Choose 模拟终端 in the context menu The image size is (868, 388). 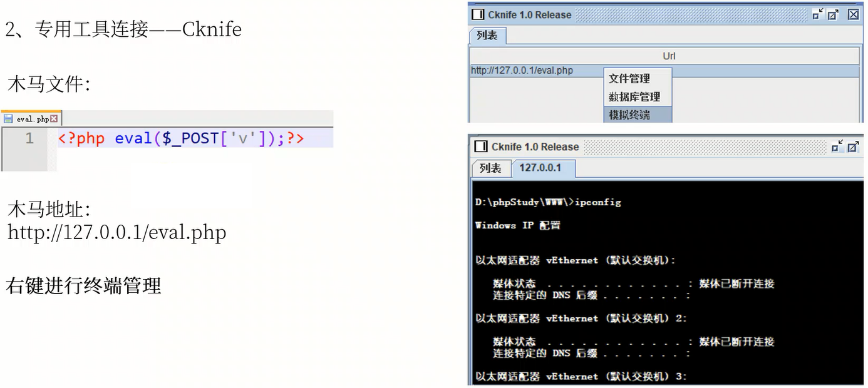(x=637, y=115)
